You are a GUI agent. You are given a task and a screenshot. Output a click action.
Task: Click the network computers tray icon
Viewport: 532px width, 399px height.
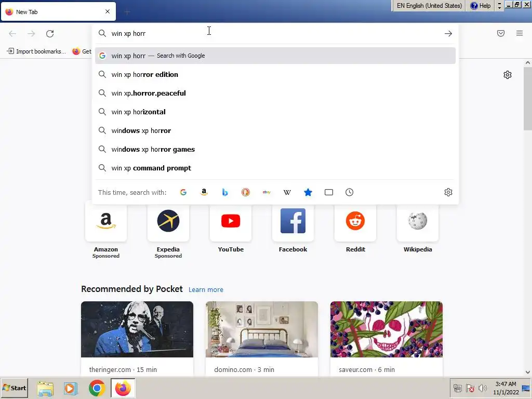point(458,388)
